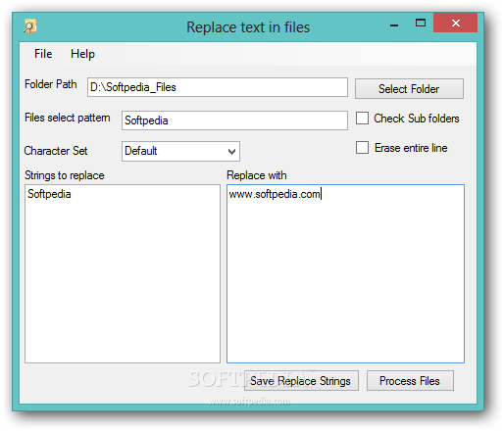Toggle Erase entire line checkbox

click(x=362, y=148)
